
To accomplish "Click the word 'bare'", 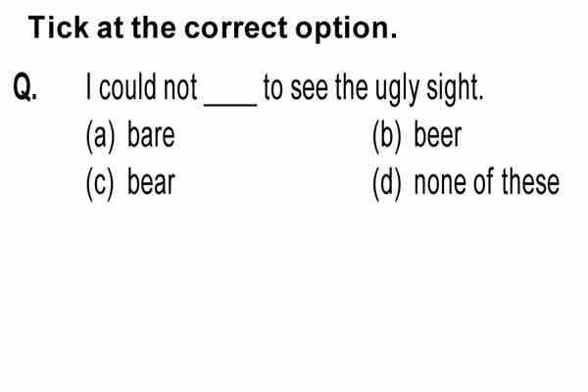I will [x=151, y=134].
